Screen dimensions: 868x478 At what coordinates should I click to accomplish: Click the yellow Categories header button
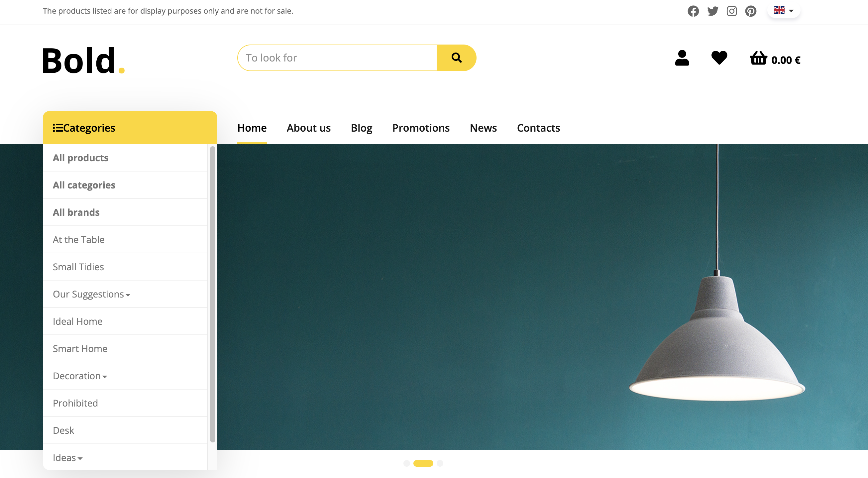point(130,128)
